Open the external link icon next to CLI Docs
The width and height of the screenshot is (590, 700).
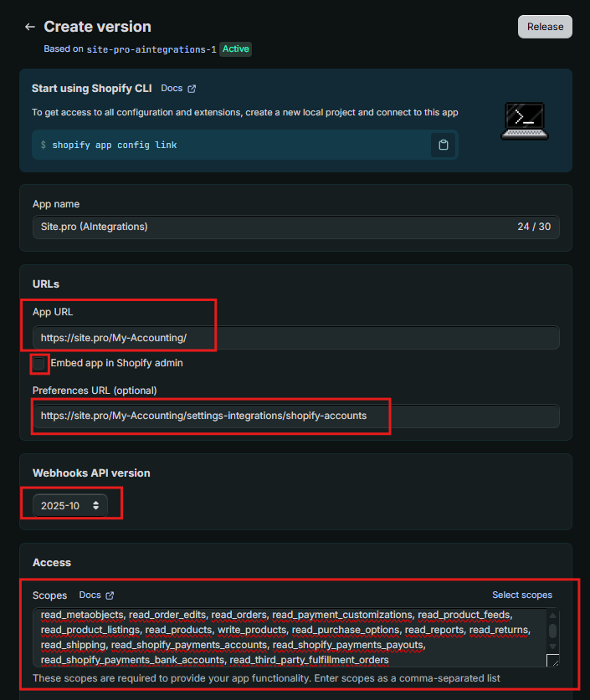click(x=192, y=89)
